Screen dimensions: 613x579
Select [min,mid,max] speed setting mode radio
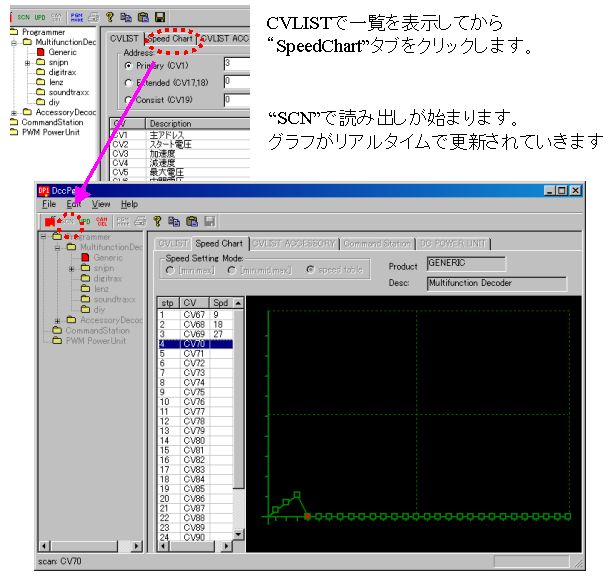[x=232, y=270]
